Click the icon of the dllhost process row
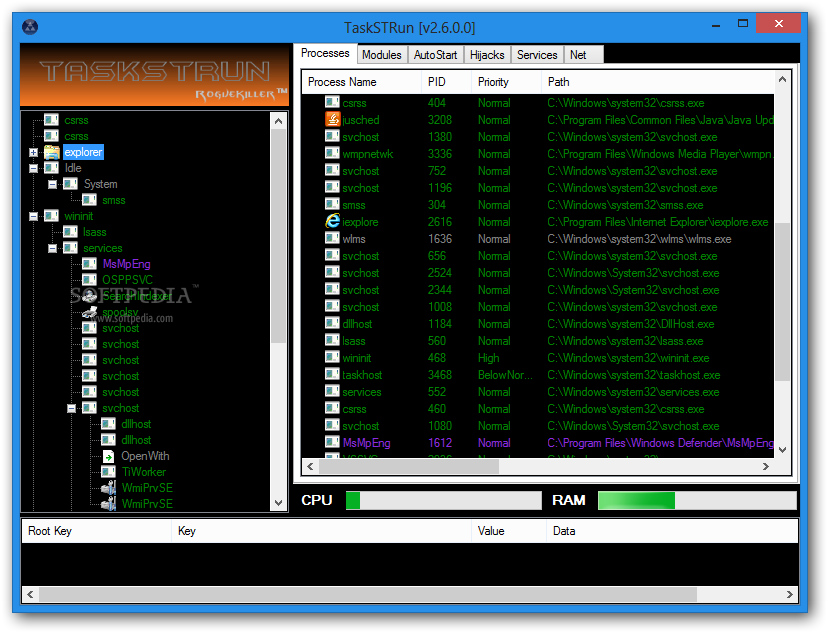The height and width of the screenshot is (633, 828). (x=332, y=323)
